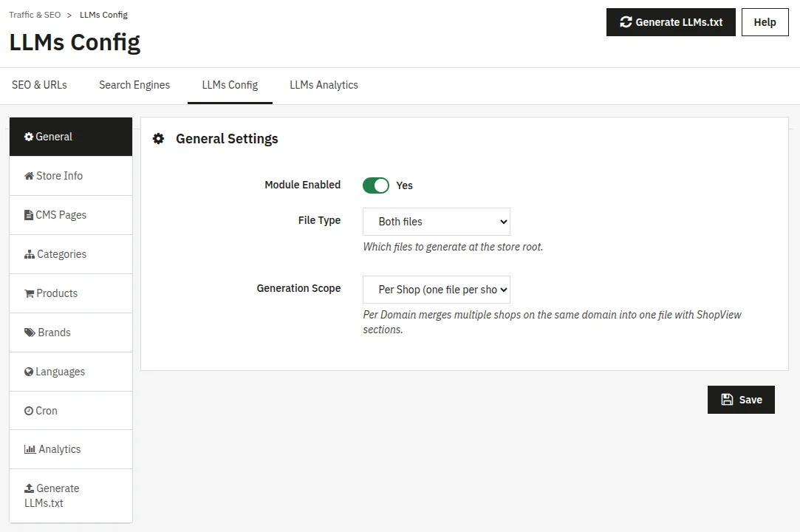800x532 pixels.
Task: Save the general settings
Action: point(741,400)
